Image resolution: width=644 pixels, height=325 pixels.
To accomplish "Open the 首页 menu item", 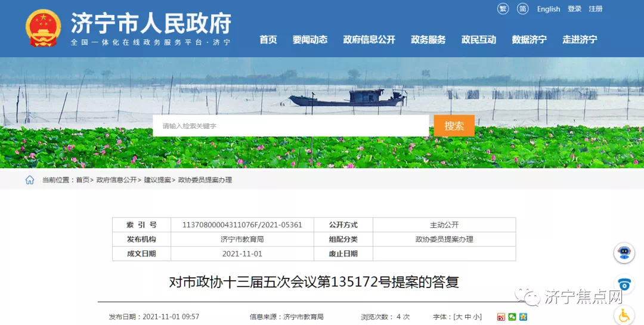I will [x=268, y=39].
